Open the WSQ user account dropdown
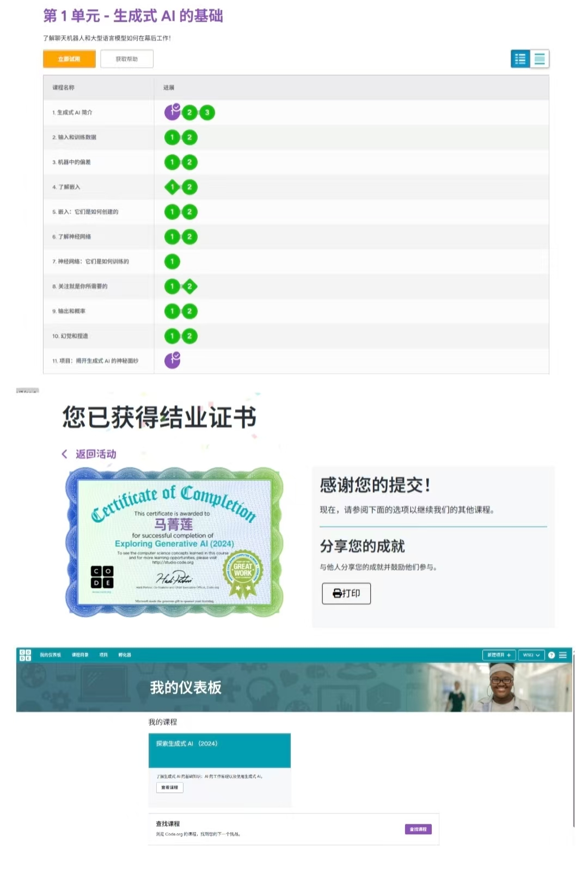Viewport: 588px width, 892px height. coord(531,655)
